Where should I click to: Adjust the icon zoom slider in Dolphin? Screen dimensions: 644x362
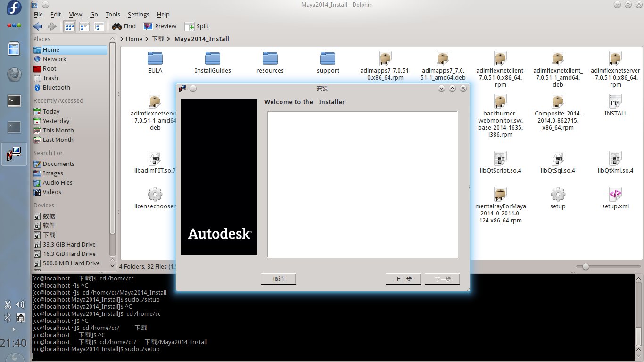coord(585,266)
